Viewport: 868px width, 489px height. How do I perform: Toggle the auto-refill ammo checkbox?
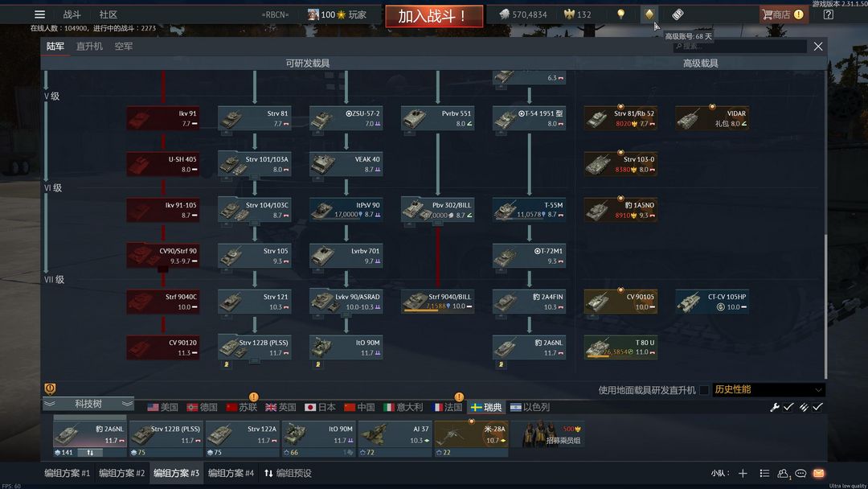(817, 407)
